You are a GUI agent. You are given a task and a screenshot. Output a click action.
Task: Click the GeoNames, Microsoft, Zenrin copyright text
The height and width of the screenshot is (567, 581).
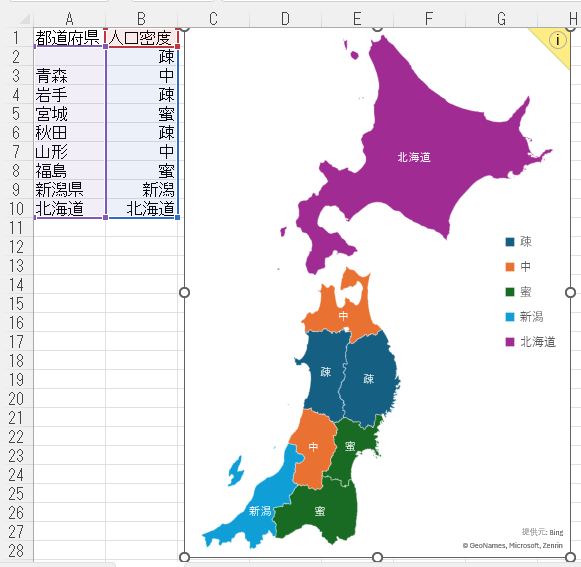coord(512,546)
